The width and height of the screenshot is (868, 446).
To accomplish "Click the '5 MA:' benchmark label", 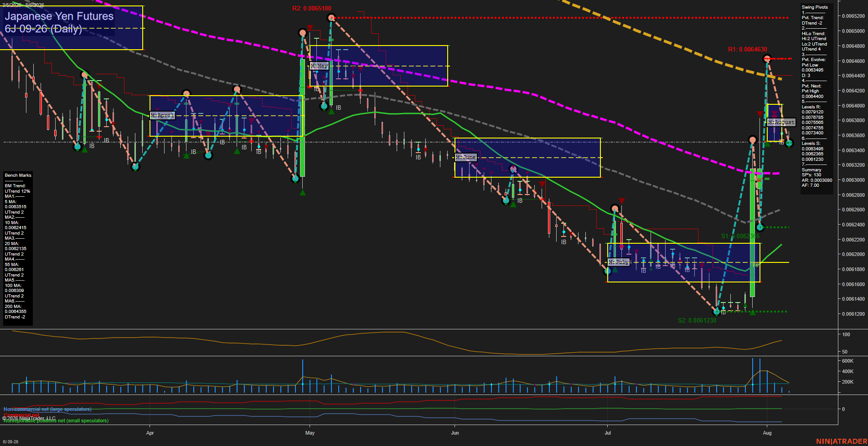I will click(10, 202).
